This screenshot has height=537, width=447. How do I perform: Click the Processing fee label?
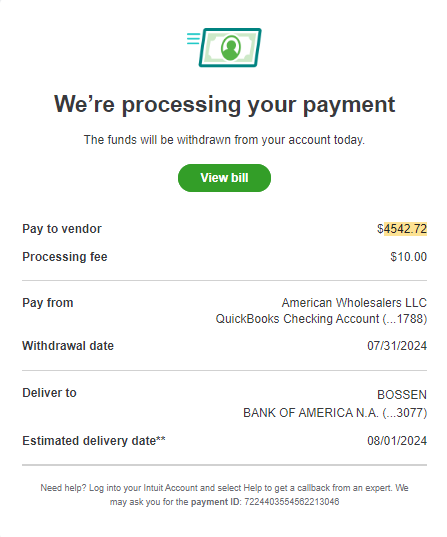coord(65,257)
